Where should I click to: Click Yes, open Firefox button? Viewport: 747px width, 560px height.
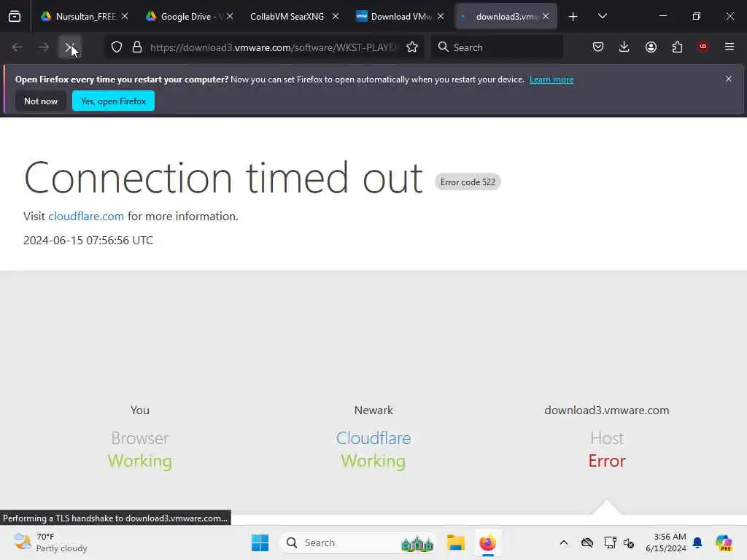tap(113, 101)
